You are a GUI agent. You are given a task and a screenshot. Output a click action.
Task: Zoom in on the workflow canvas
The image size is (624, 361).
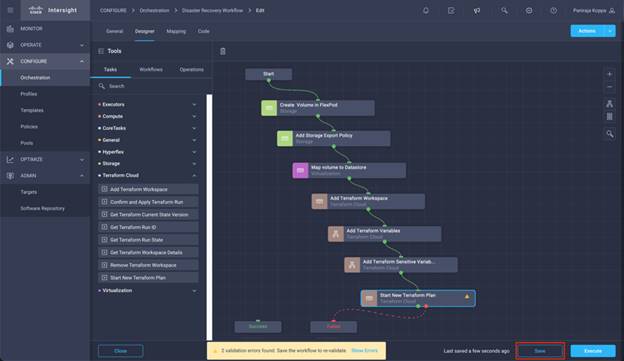609,74
